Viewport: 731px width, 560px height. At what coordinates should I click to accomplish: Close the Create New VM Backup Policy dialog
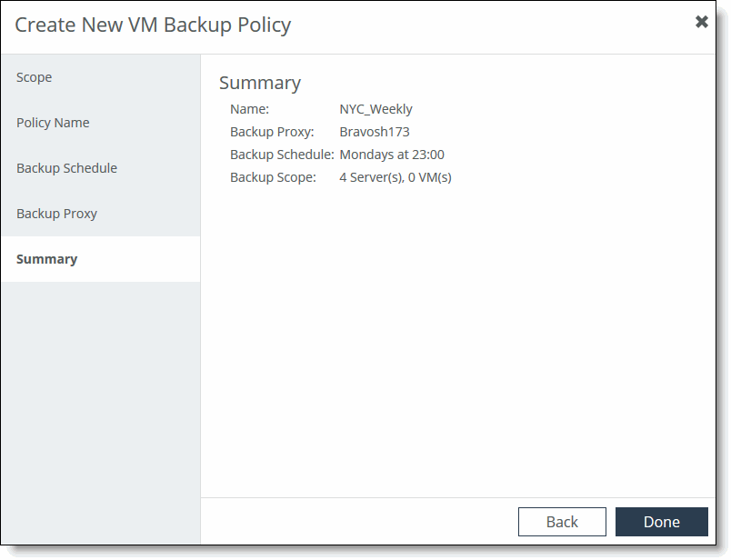701,21
